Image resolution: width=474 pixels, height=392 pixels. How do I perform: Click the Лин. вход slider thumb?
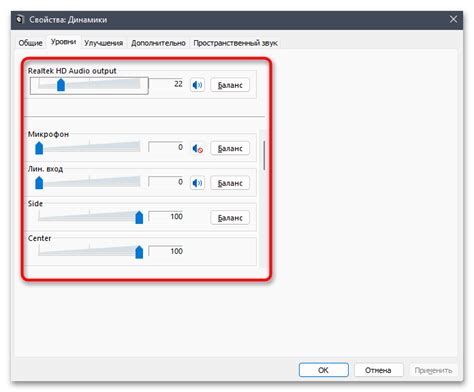pyautogui.click(x=39, y=183)
